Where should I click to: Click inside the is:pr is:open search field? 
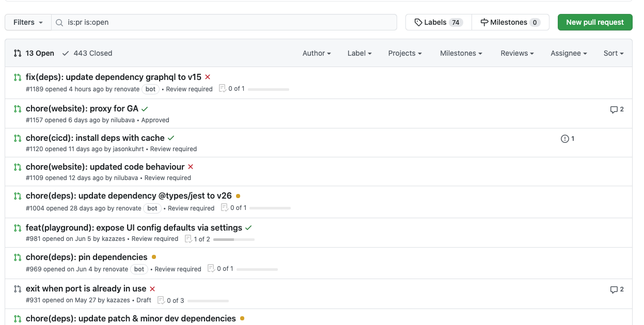point(207,22)
